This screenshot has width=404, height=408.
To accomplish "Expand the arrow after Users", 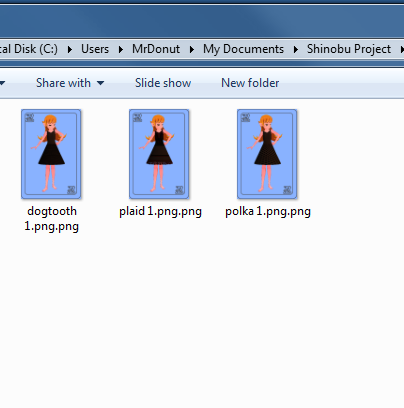I will [121, 49].
